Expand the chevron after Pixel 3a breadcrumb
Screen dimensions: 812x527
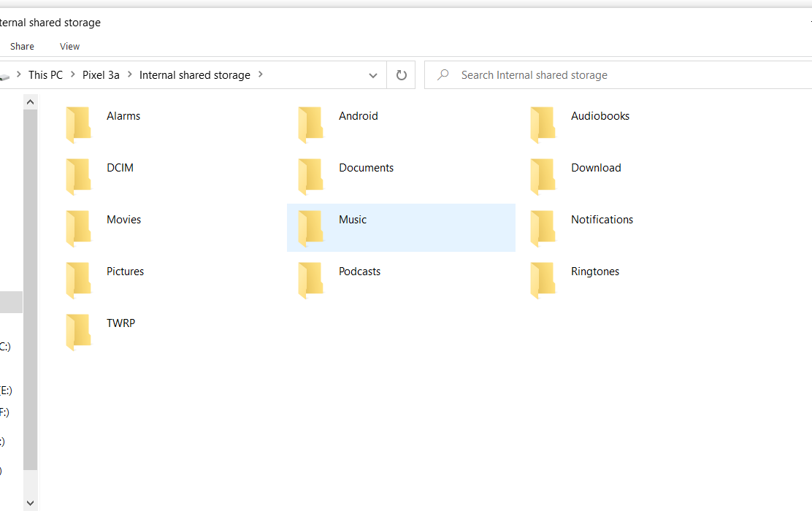[129, 74]
